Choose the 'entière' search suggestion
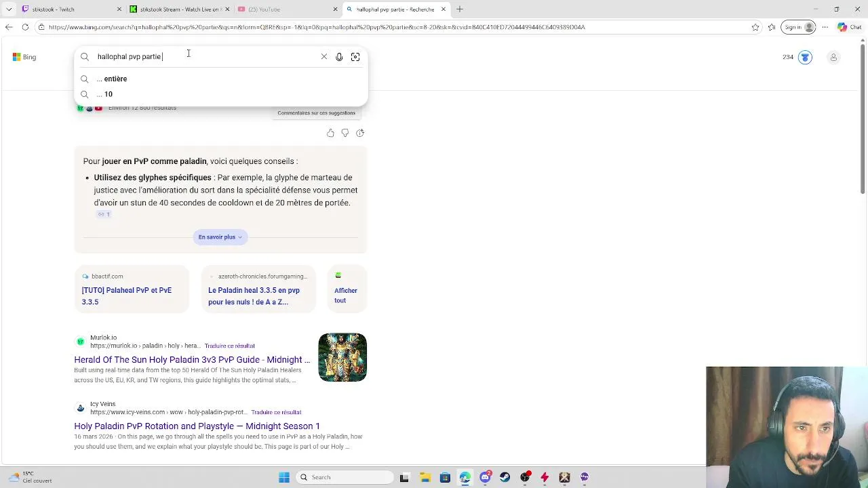868x488 pixels. (x=221, y=79)
